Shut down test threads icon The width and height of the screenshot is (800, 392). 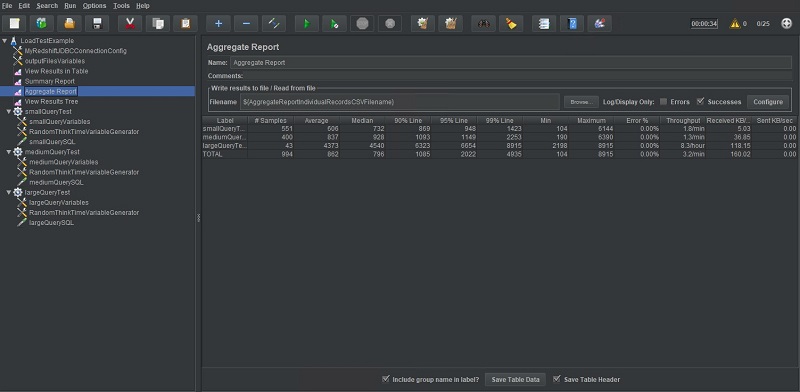pos(390,23)
